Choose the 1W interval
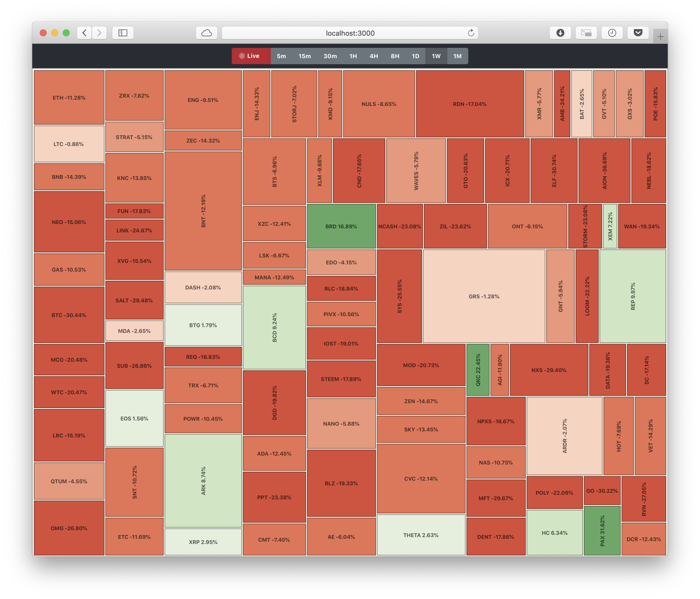The height and width of the screenshot is (599, 700). pyautogui.click(x=436, y=56)
